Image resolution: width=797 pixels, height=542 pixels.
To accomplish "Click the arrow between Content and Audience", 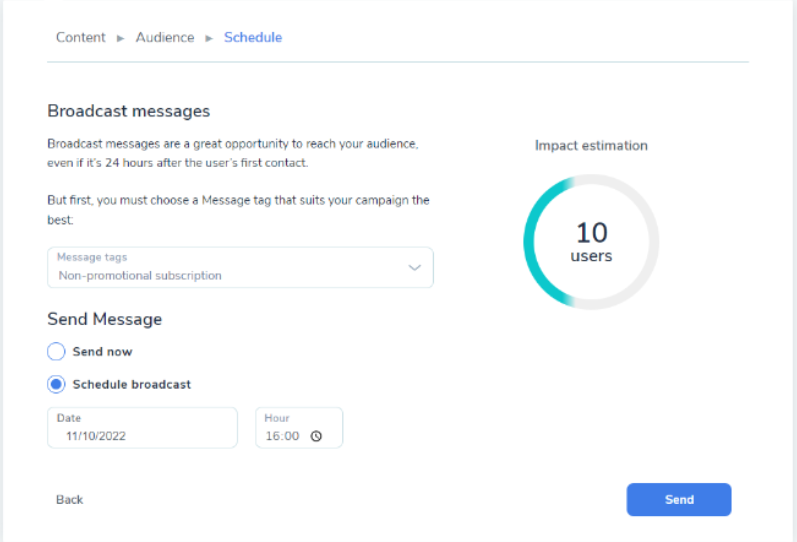I will [x=121, y=38].
